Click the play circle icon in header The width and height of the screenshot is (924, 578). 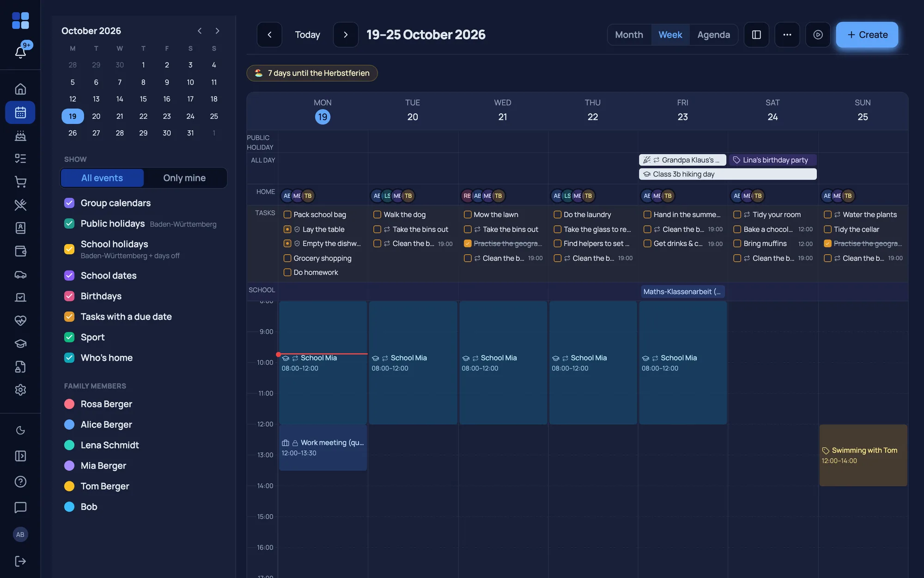click(818, 35)
